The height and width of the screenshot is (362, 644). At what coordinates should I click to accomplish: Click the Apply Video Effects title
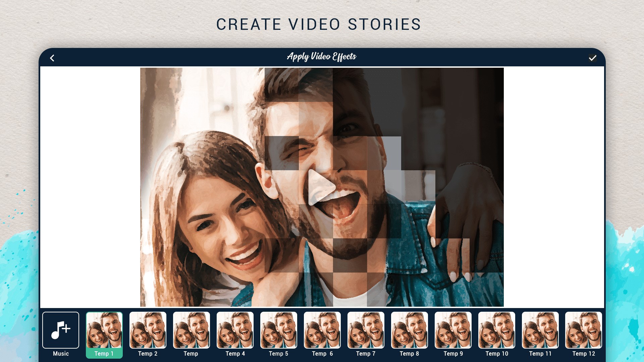click(321, 57)
